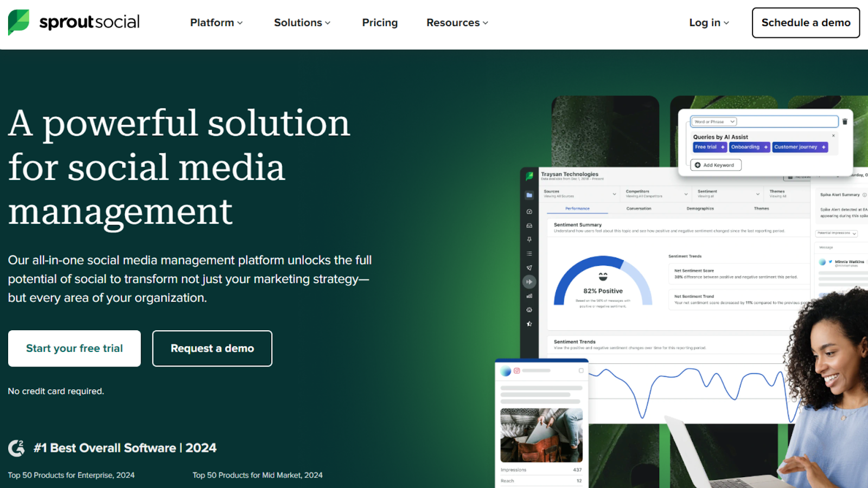
Task: Expand the Sources filter dropdown
Action: point(580,194)
